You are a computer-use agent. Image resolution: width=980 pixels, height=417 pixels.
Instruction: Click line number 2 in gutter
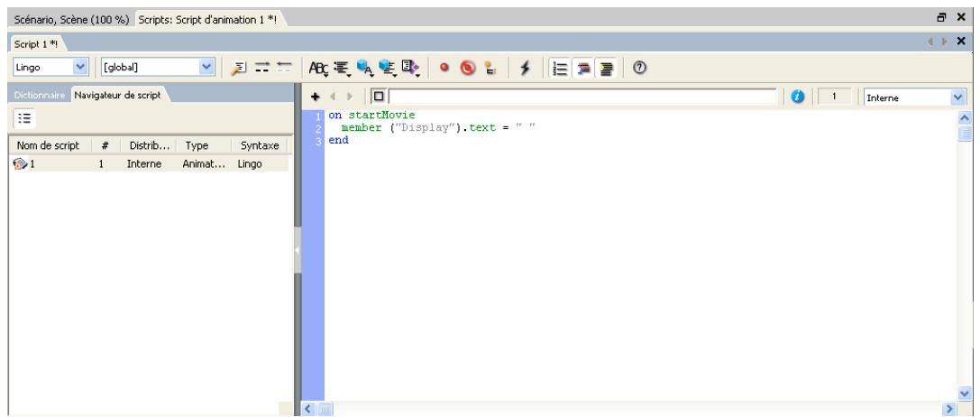click(318, 128)
